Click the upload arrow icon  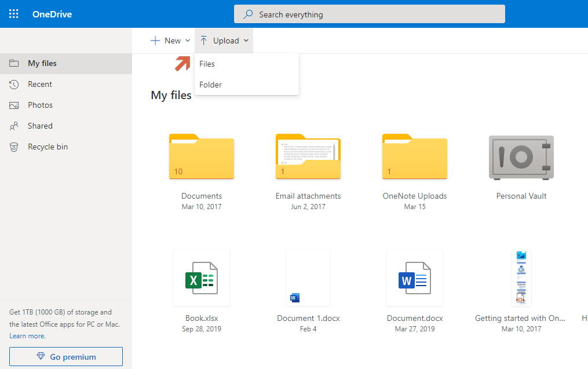(203, 41)
